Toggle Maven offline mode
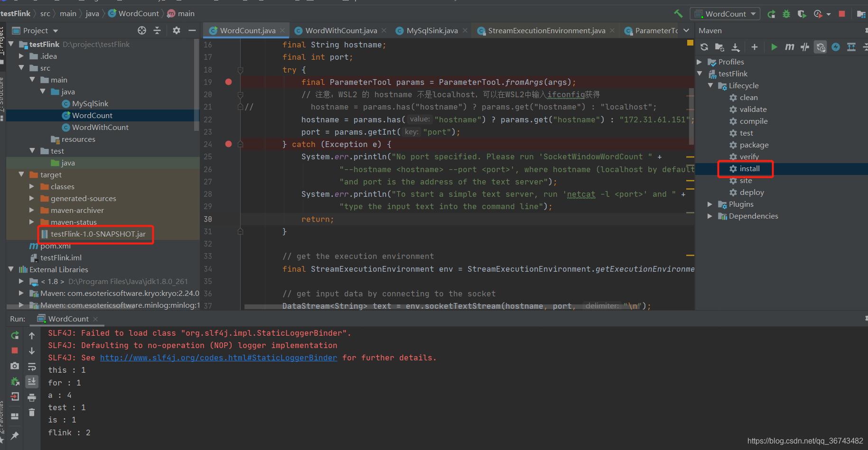Screen dimensions: 868x450 (x=805, y=47)
